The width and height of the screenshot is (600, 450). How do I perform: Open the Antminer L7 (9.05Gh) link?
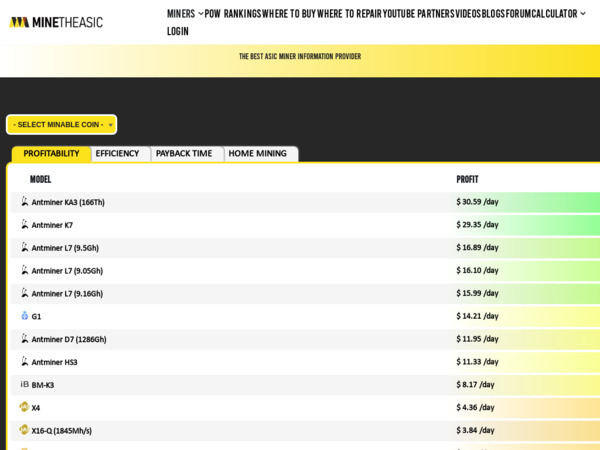(67, 271)
